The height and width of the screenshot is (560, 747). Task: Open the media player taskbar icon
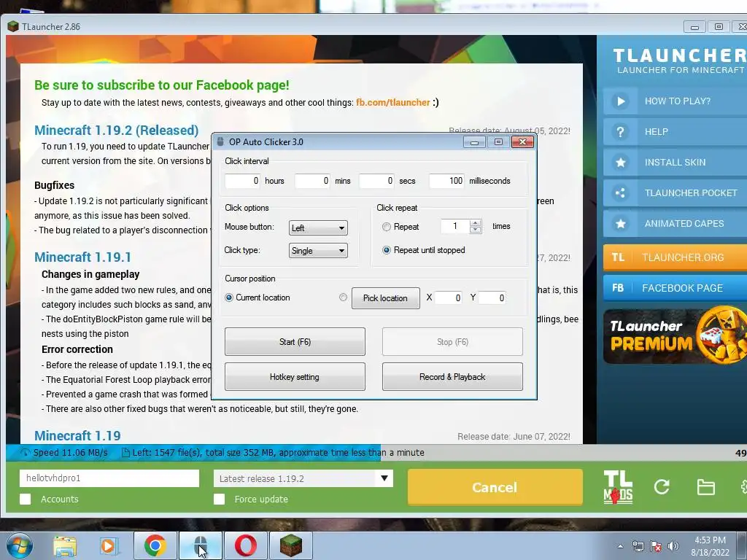(x=109, y=545)
